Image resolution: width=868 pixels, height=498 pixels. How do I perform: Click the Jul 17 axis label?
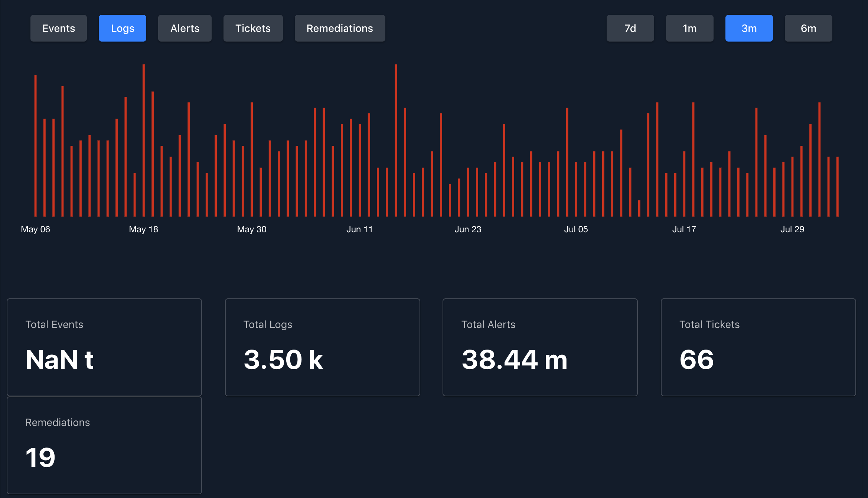click(x=684, y=229)
